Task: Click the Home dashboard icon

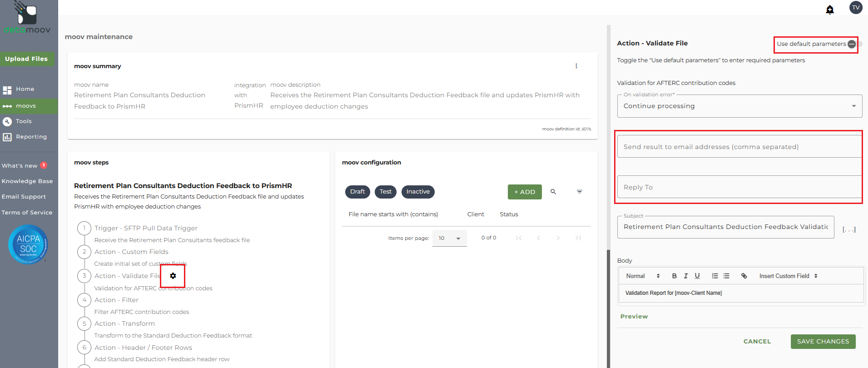Action: tap(7, 90)
